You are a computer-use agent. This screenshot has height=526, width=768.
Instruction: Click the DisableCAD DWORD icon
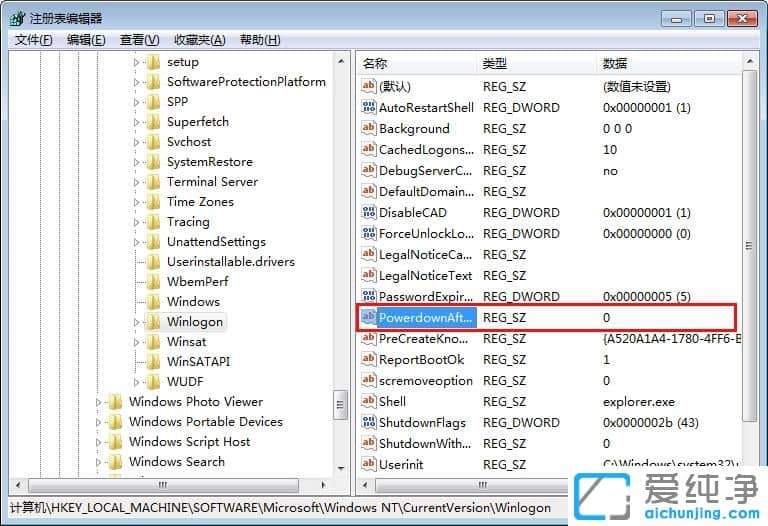coord(368,213)
